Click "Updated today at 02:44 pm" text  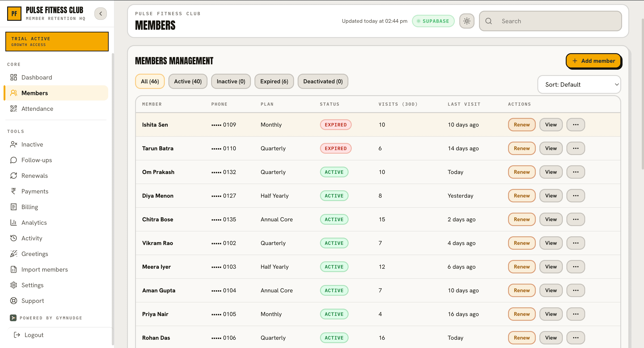pos(375,21)
